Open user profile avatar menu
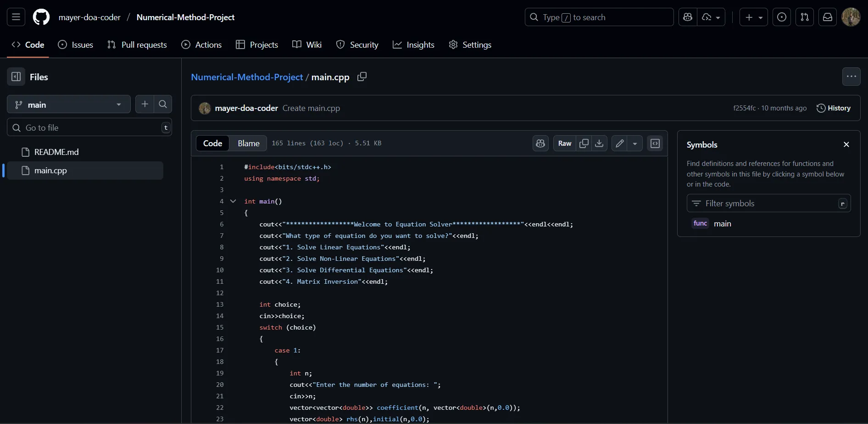The image size is (868, 424). click(851, 17)
